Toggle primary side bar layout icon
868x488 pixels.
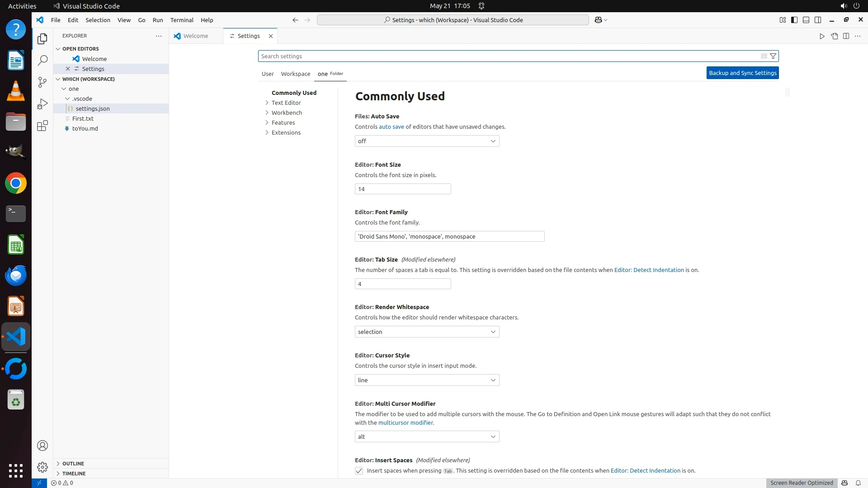794,20
